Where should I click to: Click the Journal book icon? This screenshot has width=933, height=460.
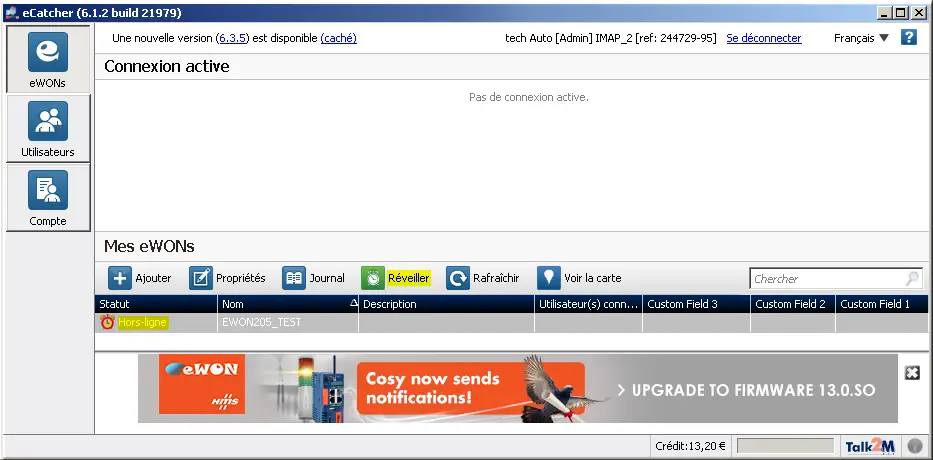pyautogui.click(x=294, y=278)
